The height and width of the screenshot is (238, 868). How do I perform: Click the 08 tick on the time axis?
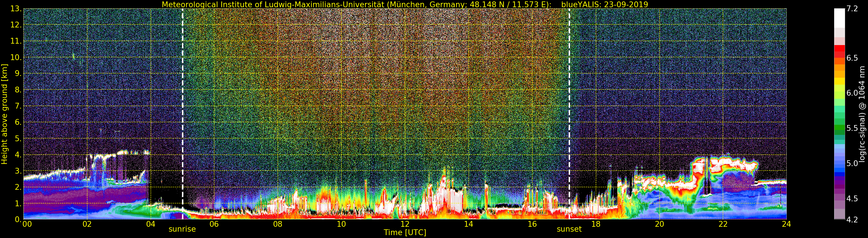[x=277, y=224]
